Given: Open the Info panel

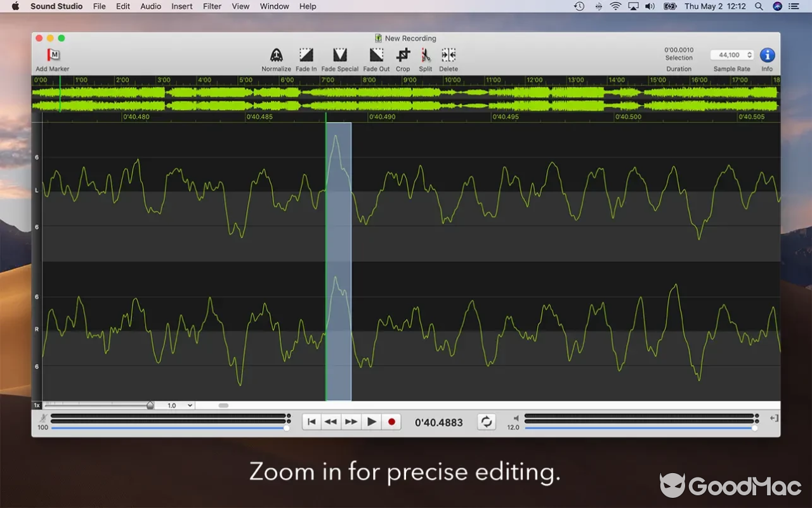Looking at the screenshot, I should point(767,55).
